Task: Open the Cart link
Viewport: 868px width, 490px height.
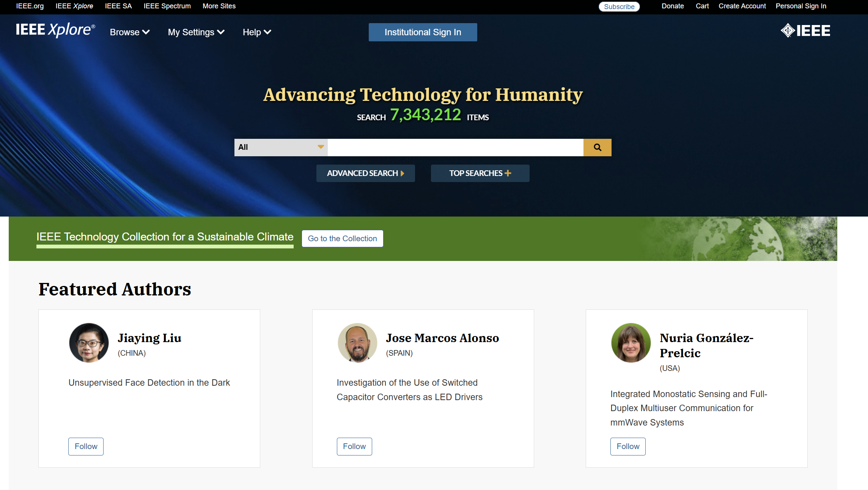Action: (702, 6)
